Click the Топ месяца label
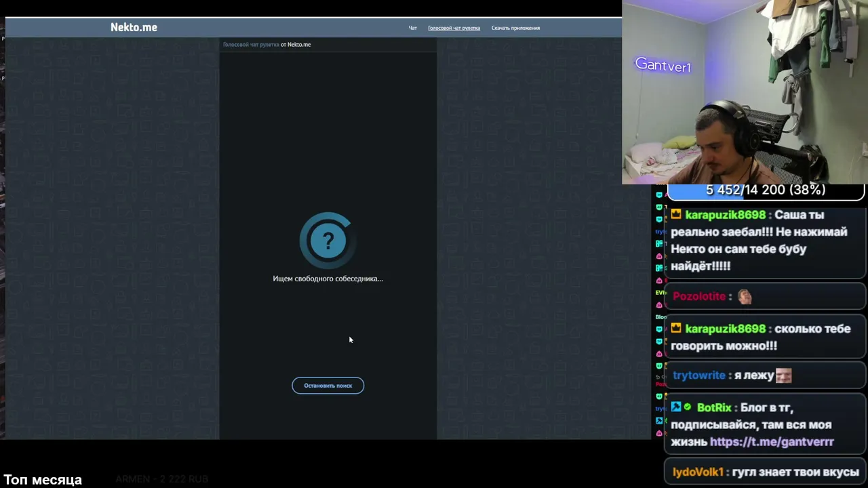Viewport: 868px width, 488px height. [43, 480]
